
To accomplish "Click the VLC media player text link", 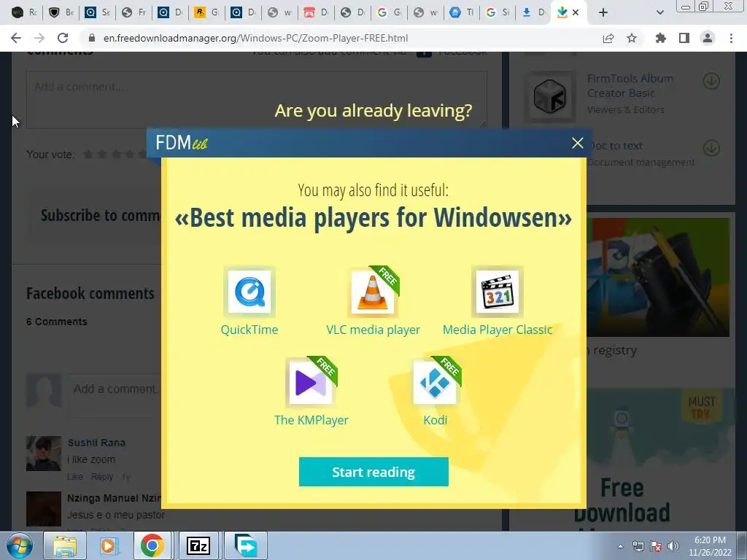I will pos(373,330).
